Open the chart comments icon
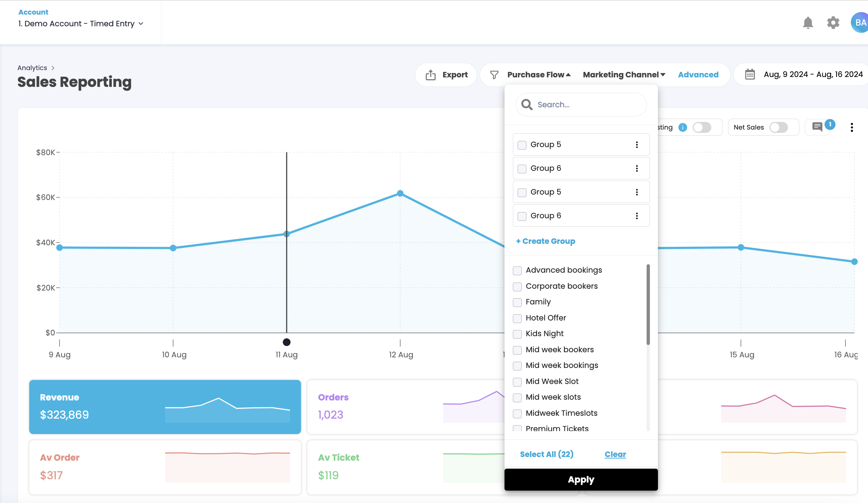This screenshot has height=503, width=868. tap(817, 127)
